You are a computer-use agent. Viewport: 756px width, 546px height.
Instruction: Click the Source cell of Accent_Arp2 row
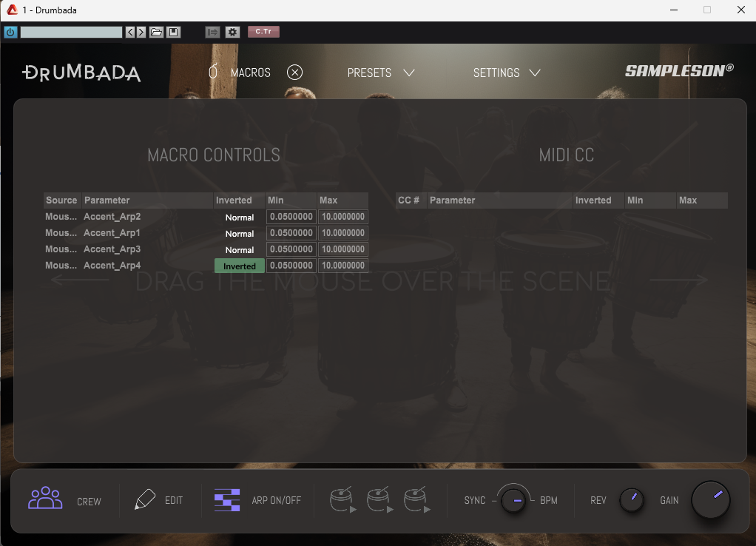(62, 217)
